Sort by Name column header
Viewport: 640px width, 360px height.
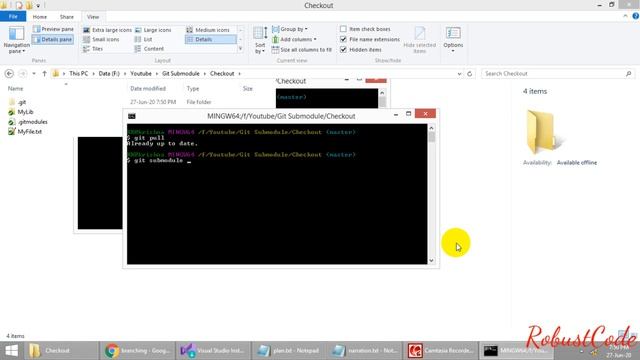coord(16,89)
